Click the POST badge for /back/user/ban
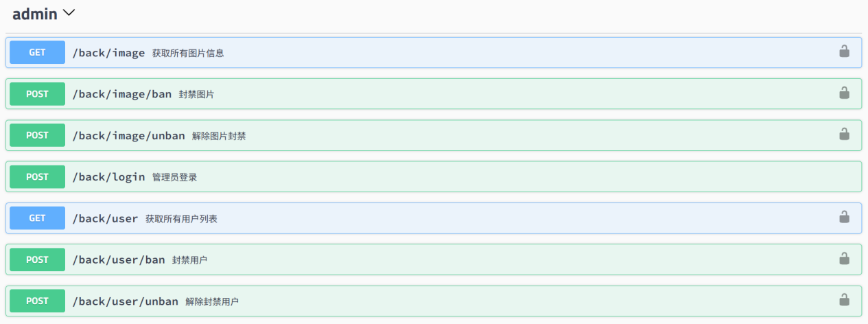 37,259
